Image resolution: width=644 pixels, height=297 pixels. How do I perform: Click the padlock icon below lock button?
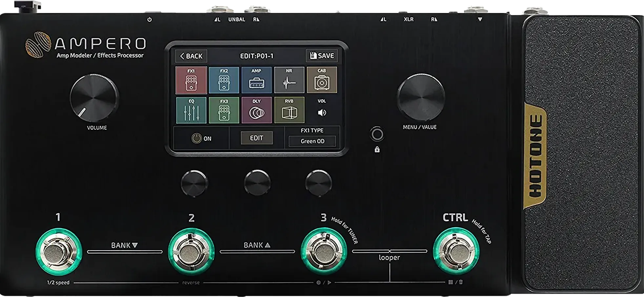click(x=377, y=149)
